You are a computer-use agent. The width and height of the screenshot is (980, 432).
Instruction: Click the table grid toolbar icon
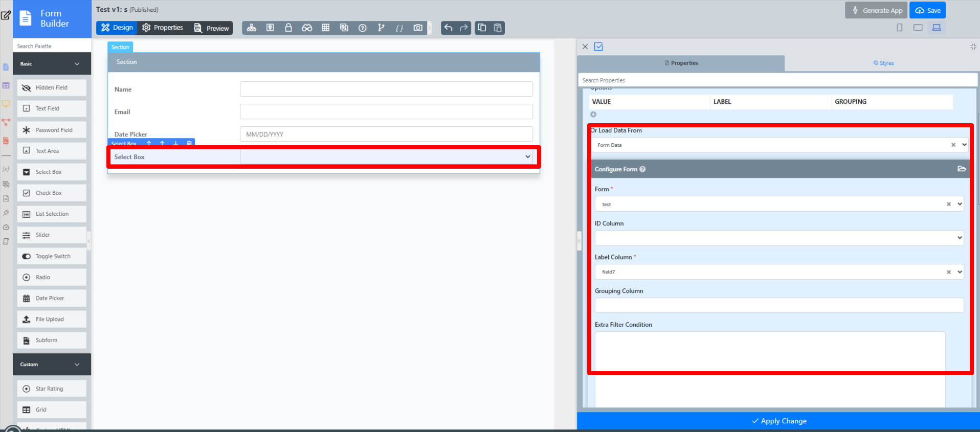[325, 28]
